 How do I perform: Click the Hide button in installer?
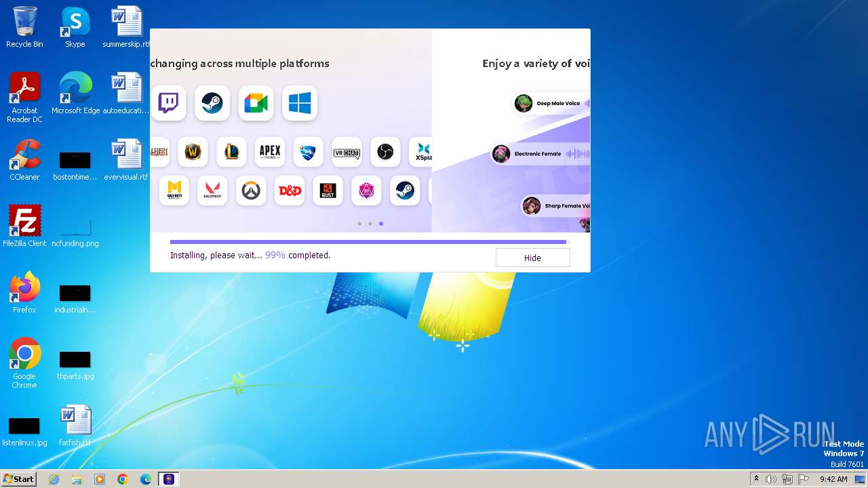point(532,258)
